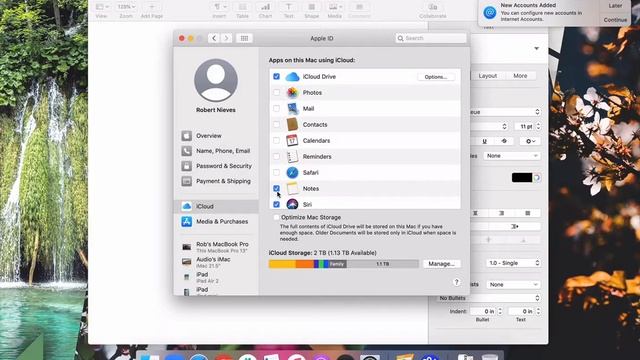Click Collaborate in the Pages toolbar
This screenshot has height=360, width=640.
click(x=433, y=11)
